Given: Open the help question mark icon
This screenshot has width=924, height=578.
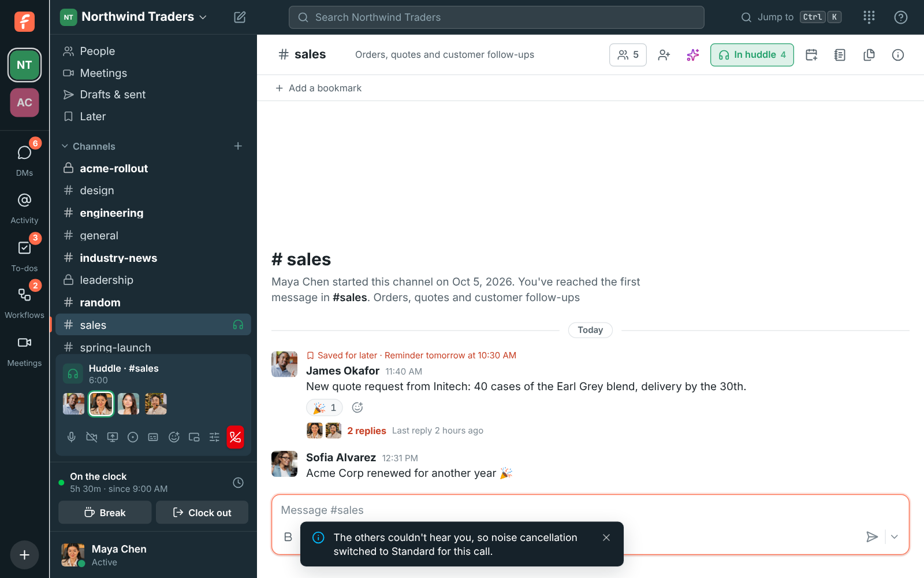Looking at the screenshot, I should coord(901,17).
